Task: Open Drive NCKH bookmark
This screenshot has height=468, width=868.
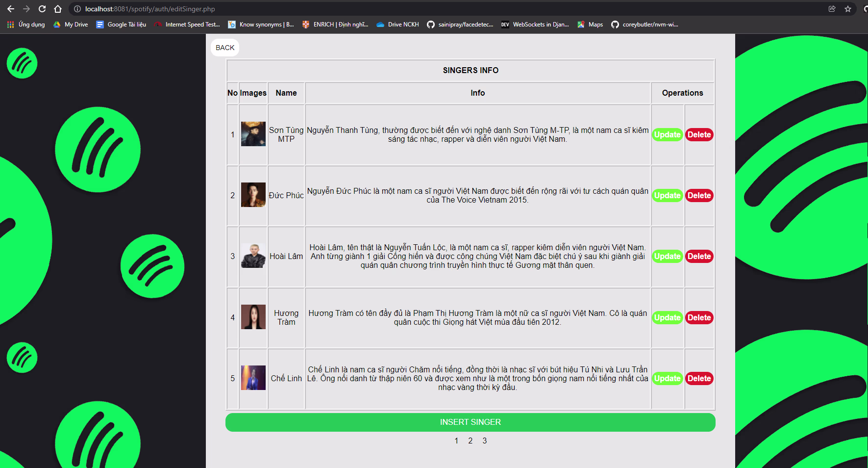Action: [x=398, y=25]
